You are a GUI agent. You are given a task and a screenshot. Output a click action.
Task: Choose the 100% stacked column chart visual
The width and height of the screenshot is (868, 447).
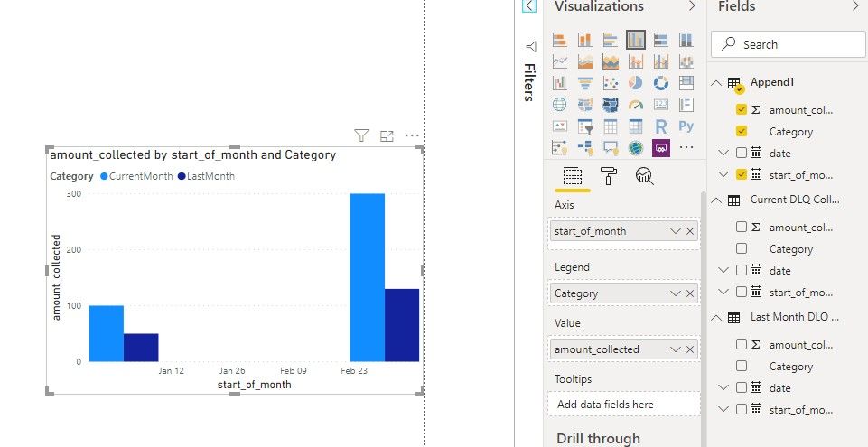[686, 40]
